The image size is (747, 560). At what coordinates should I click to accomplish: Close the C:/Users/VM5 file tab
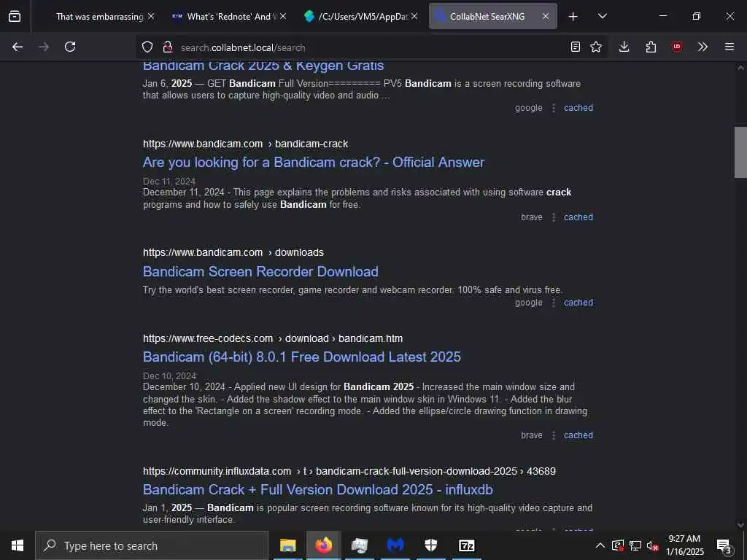(x=414, y=16)
